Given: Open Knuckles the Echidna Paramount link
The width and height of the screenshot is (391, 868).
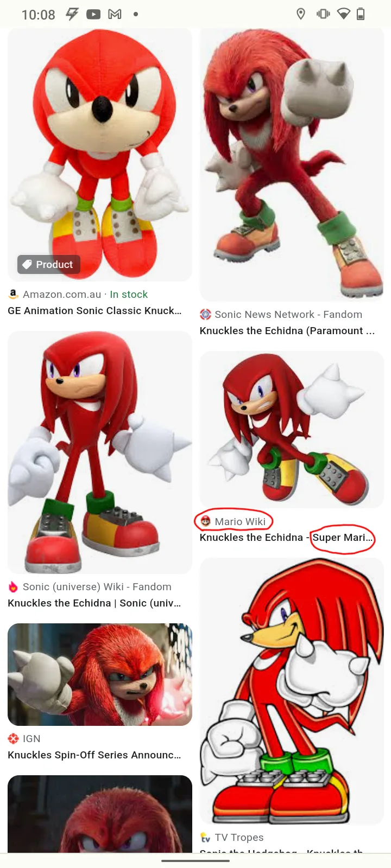Looking at the screenshot, I should tap(287, 330).
